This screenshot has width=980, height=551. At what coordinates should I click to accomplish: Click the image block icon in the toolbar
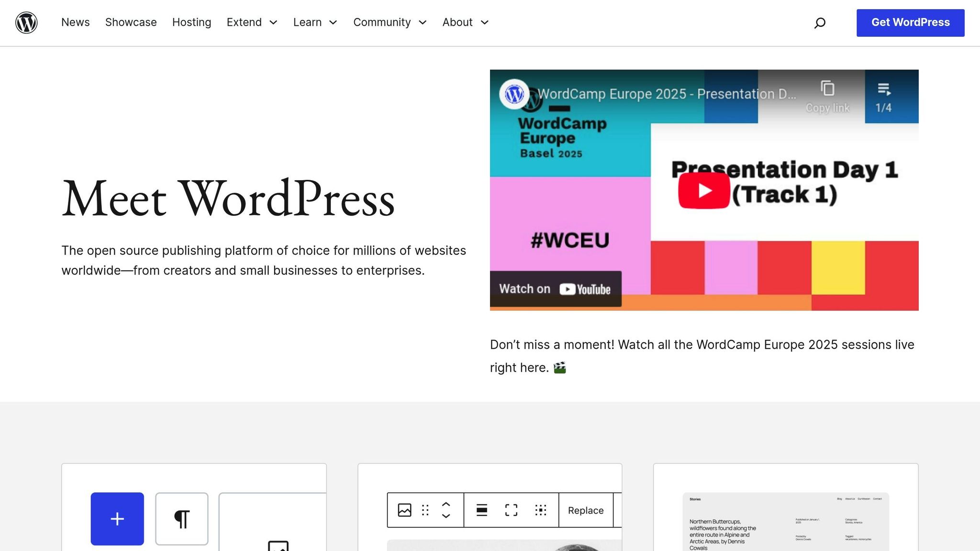(404, 510)
